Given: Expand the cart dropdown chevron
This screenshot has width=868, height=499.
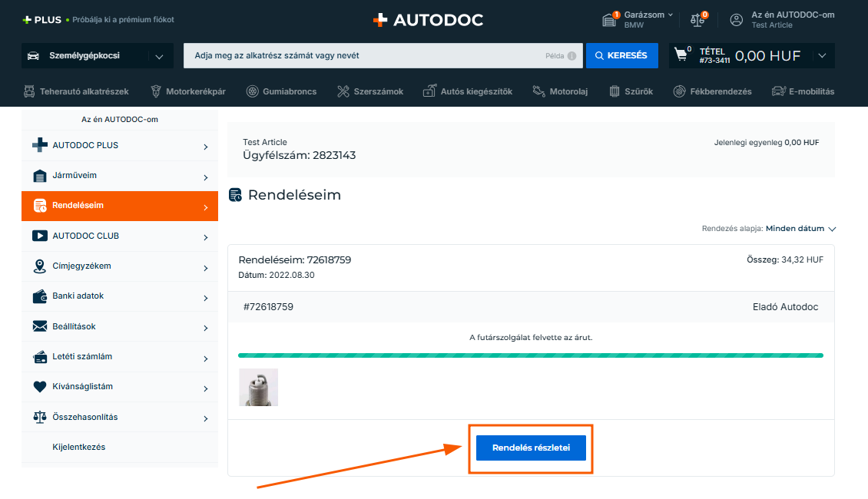Looking at the screenshot, I should (x=822, y=55).
